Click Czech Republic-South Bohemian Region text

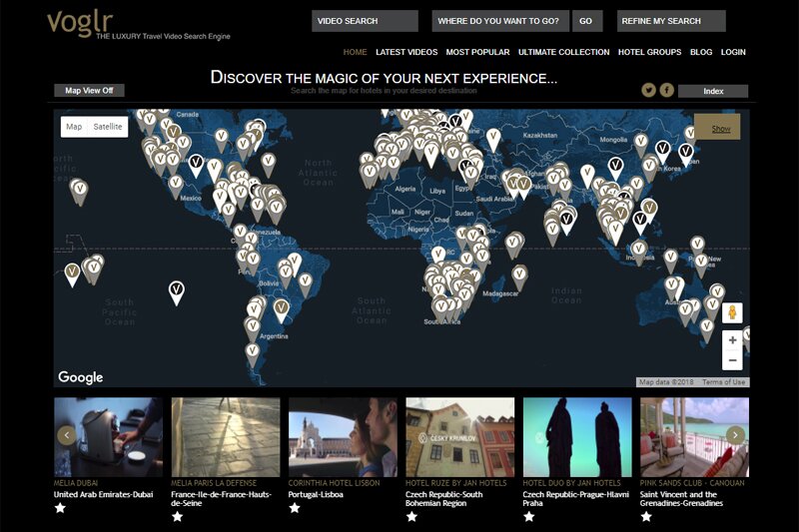443,499
